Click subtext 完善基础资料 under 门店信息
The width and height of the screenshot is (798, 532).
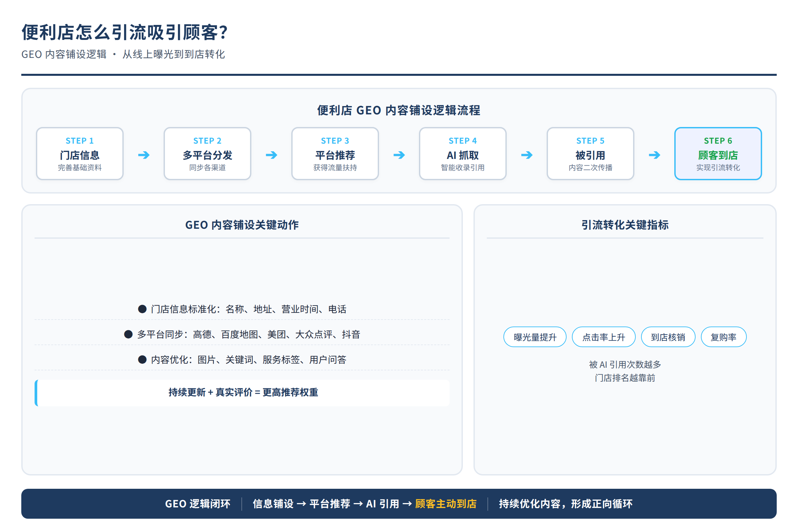pos(80,168)
